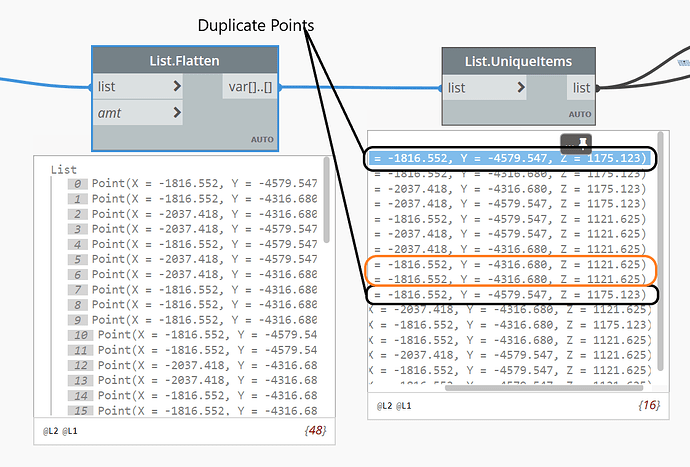This screenshot has height=467, width=690.
Task: Select the blue highlighted point row in UniqueItems preview
Action: pyautogui.click(x=510, y=158)
